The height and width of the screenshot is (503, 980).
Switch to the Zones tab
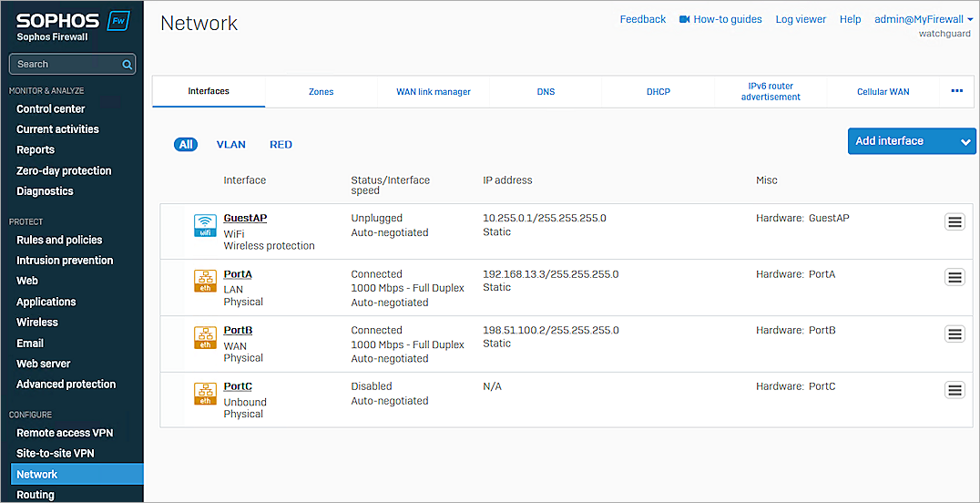point(321,92)
